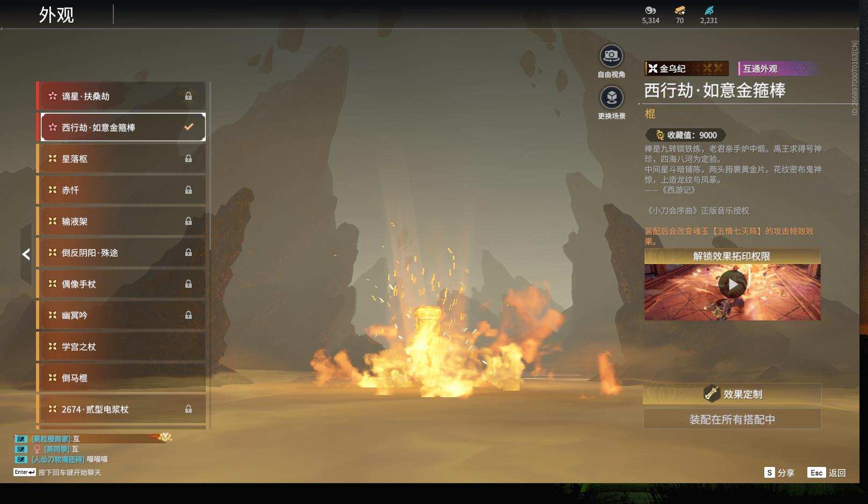Click the lock icon on 输液架
This screenshot has height=504, width=868.
(x=189, y=221)
